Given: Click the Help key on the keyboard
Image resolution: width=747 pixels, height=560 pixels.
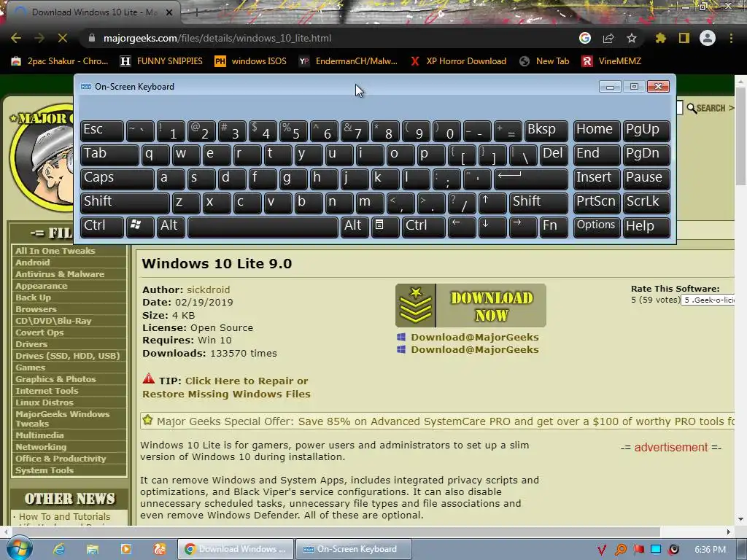Looking at the screenshot, I should 646,226.
